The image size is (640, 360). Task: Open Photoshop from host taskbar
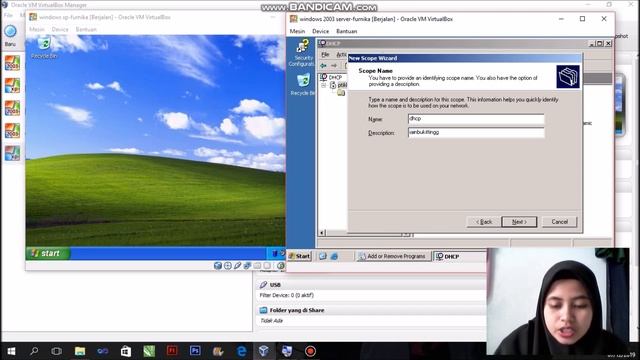coord(195,351)
